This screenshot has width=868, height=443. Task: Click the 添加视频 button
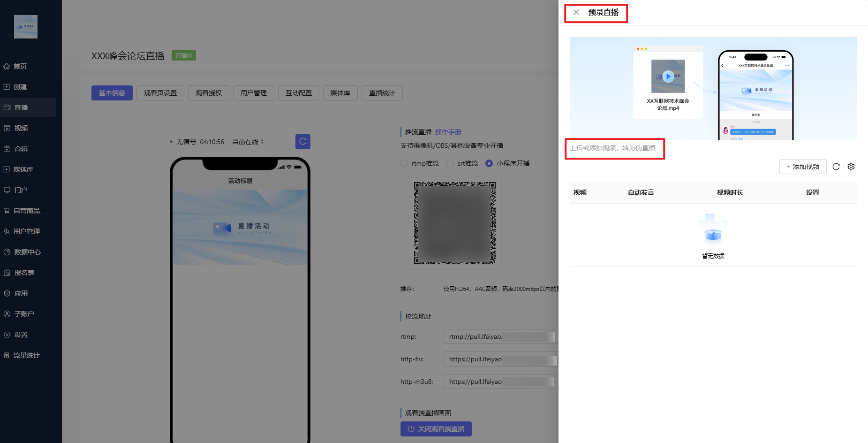click(802, 167)
